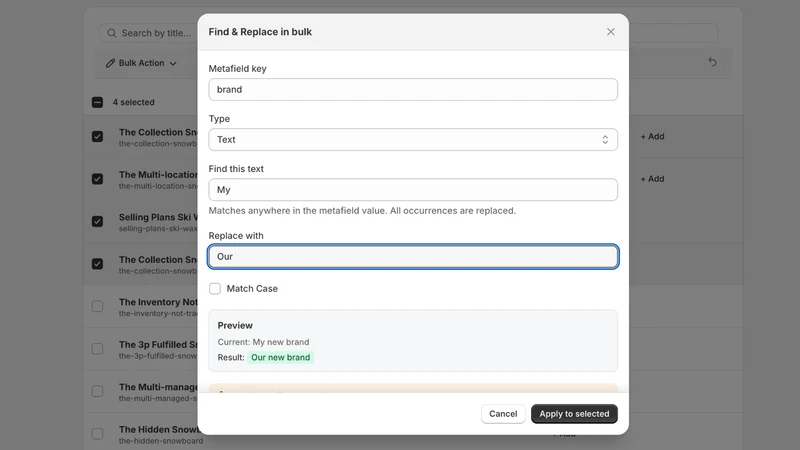Check The Inventory Not row checkbox
800x450 pixels.
97,306
